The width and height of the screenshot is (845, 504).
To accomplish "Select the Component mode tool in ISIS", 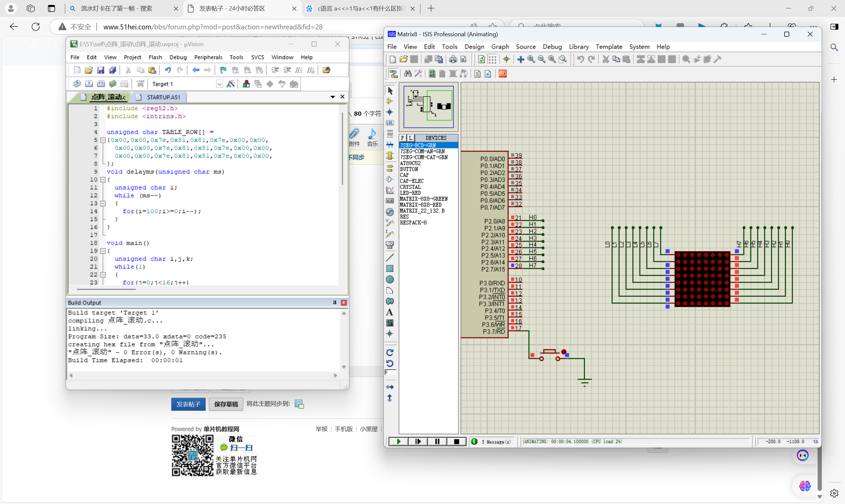I will [x=390, y=101].
